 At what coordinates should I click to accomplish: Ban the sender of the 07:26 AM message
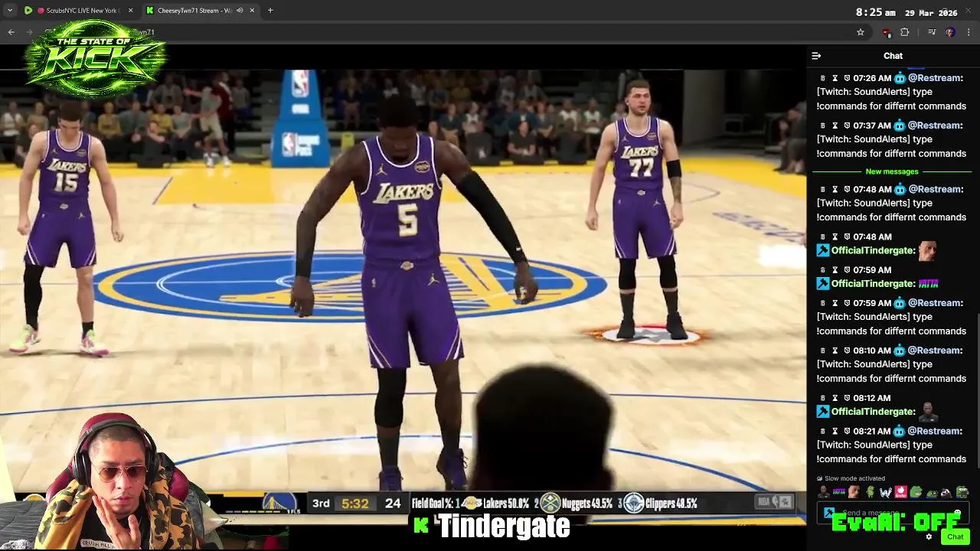pos(847,78)
